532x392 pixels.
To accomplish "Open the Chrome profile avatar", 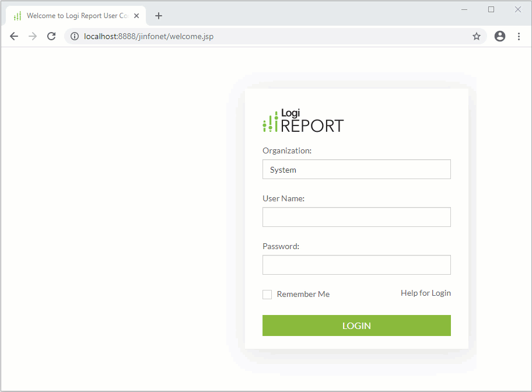I will (x=500, y=36).
